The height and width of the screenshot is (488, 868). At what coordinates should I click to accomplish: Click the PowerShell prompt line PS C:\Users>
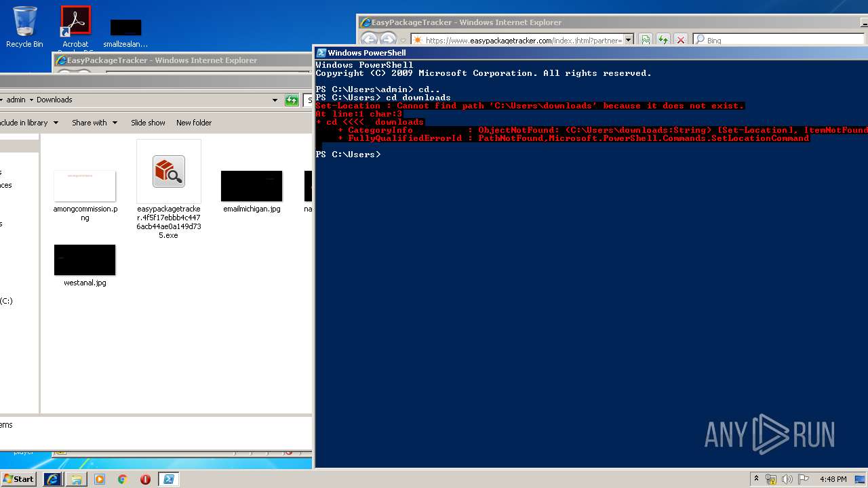348,155
